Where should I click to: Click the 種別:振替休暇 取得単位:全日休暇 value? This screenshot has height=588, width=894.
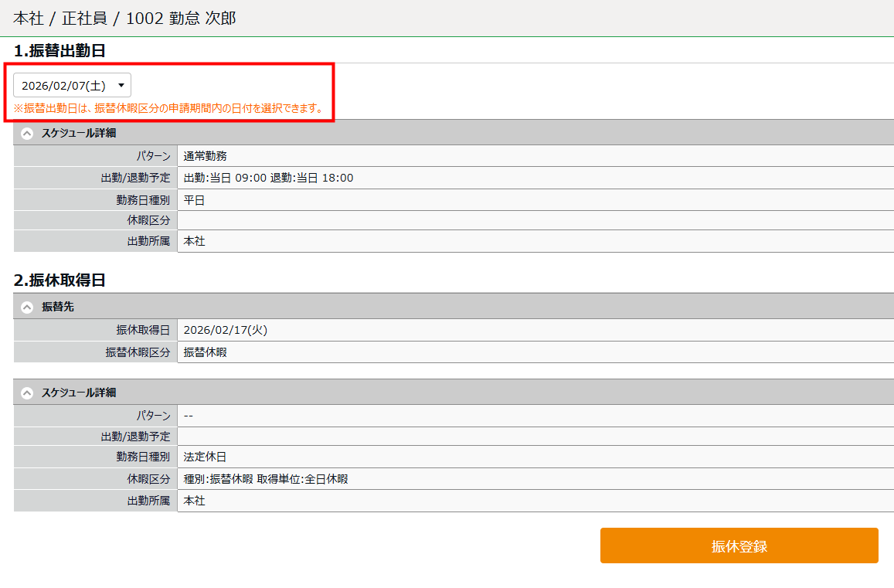pyautogui.click(x=265, y=479)
